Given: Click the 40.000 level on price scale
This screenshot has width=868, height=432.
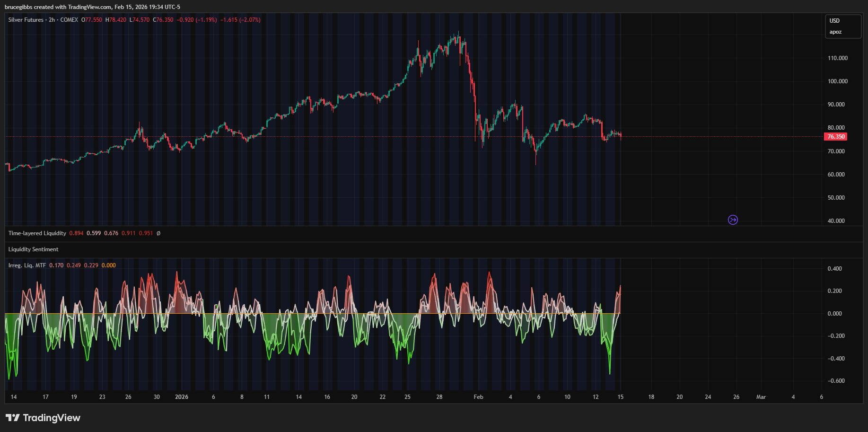Looking at the screenshot, I should click(836, 221).
